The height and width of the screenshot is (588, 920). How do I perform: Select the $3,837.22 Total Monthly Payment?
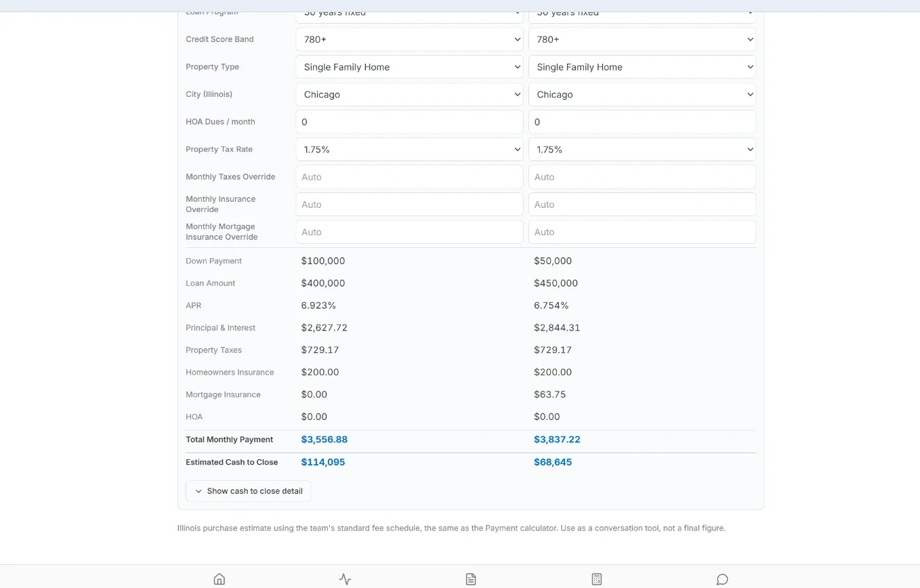click(x=557, y=440)
